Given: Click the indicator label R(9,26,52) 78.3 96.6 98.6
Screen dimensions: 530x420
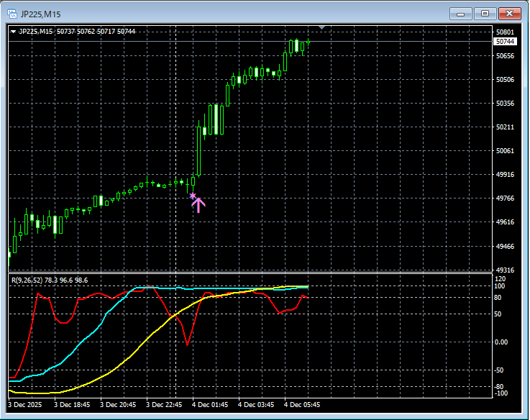Looking at the screenshot, I should pos(50,280).
